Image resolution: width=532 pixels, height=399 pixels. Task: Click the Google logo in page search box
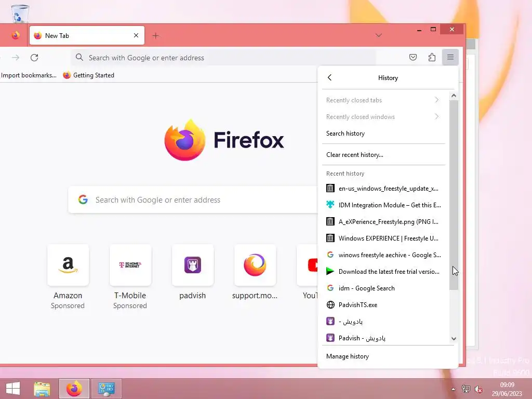pos(83,199)
